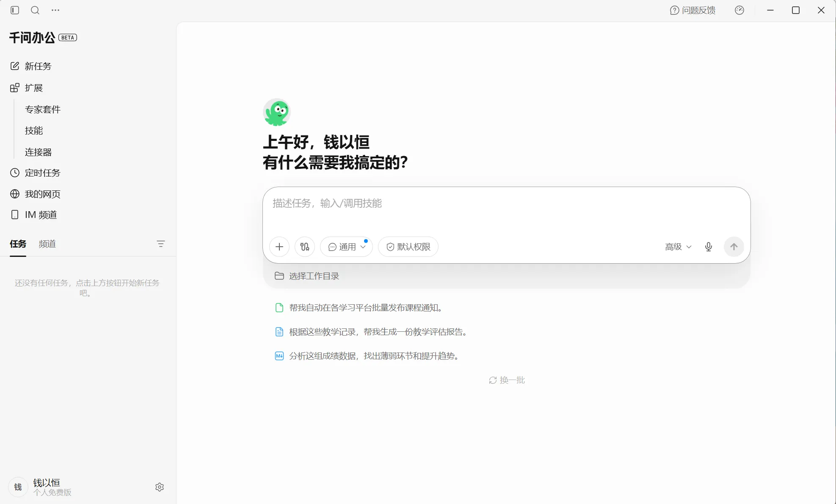Expand the 通用 mode dropdown
The width and height of the screenshot is (836, 504).
[347, 247]
